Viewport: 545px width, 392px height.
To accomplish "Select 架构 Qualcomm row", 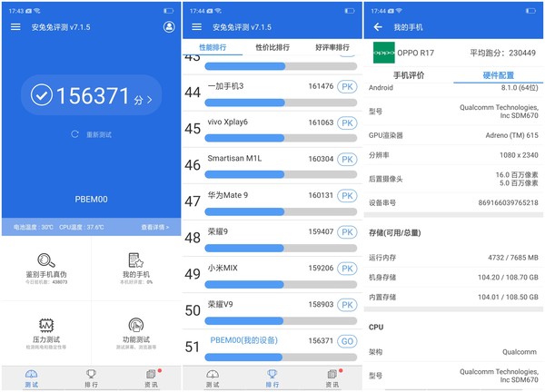I will coord(453,352).
